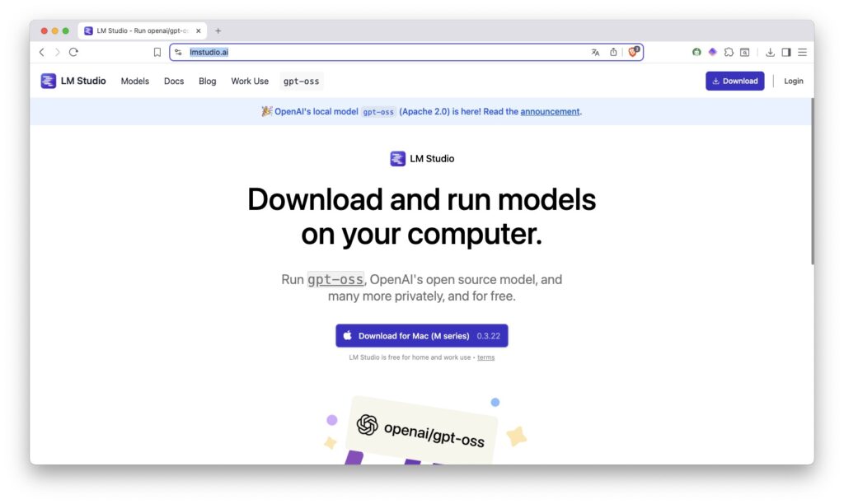Close the LM Studio browser tab
The width and height of the screenshot is (844, 504).
pyautogui.click(x=198, y=30)
